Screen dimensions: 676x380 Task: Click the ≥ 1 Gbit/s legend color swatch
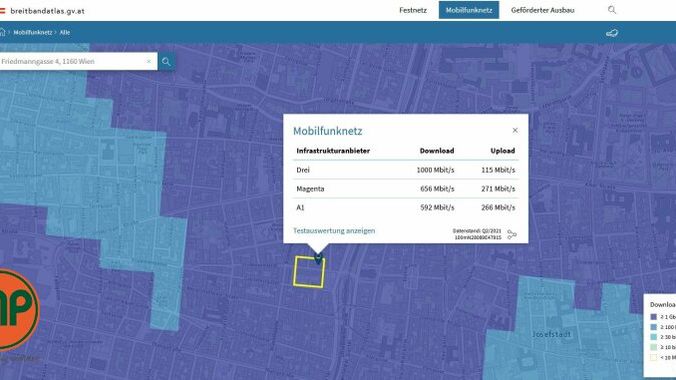point(654,317)
